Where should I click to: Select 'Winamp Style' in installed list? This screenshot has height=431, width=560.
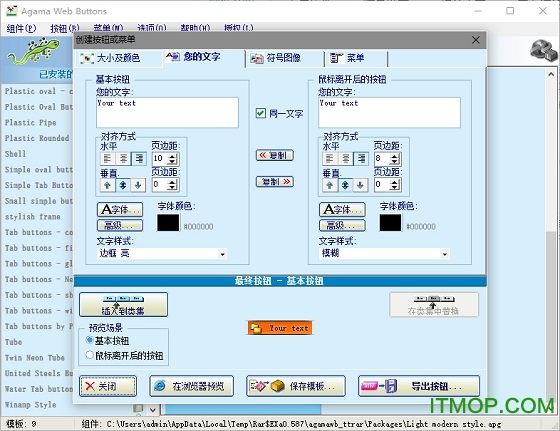pos(30,405)
